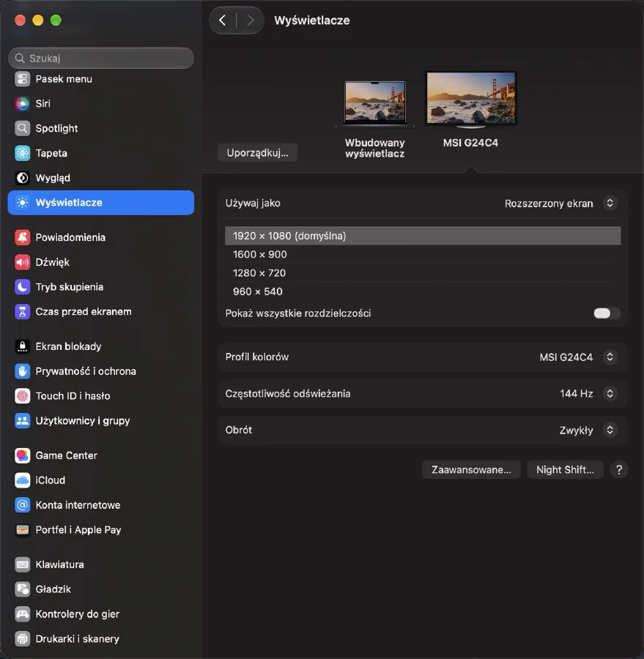Go forward with the right chevron
Viewport: 644px width, 659px height.
[251, 21]
